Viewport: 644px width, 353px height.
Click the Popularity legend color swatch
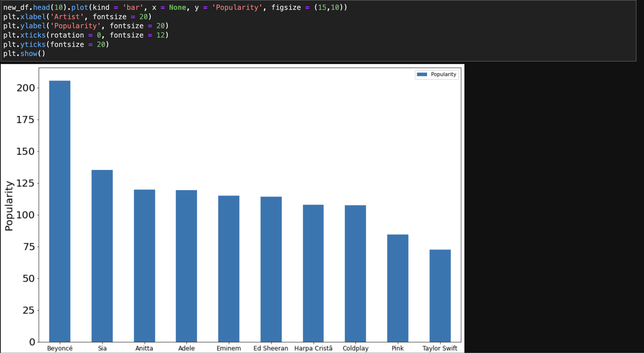click(422, 74)
